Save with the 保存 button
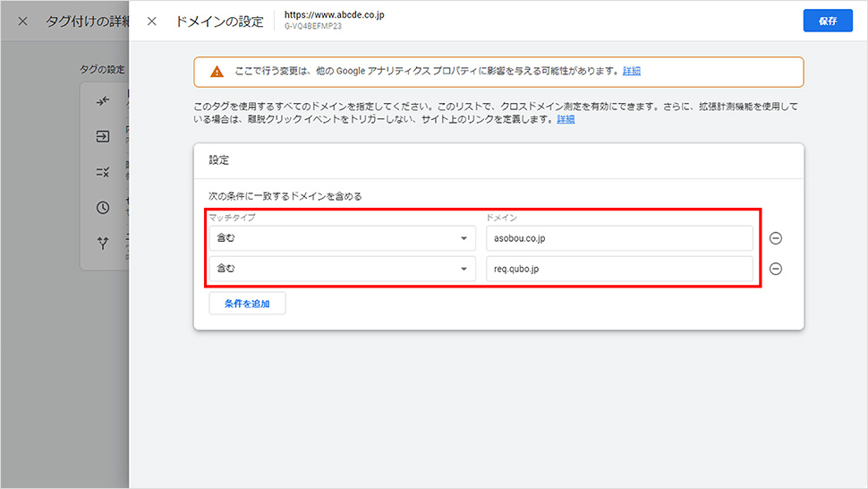The height and width of the screenshot is (489, 868). (828, 21)
